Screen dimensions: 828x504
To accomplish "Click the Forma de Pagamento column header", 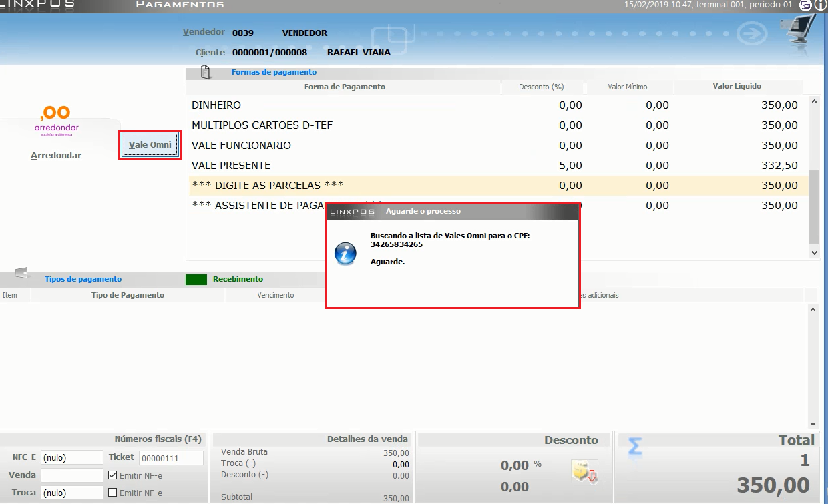I will [345, 87].
